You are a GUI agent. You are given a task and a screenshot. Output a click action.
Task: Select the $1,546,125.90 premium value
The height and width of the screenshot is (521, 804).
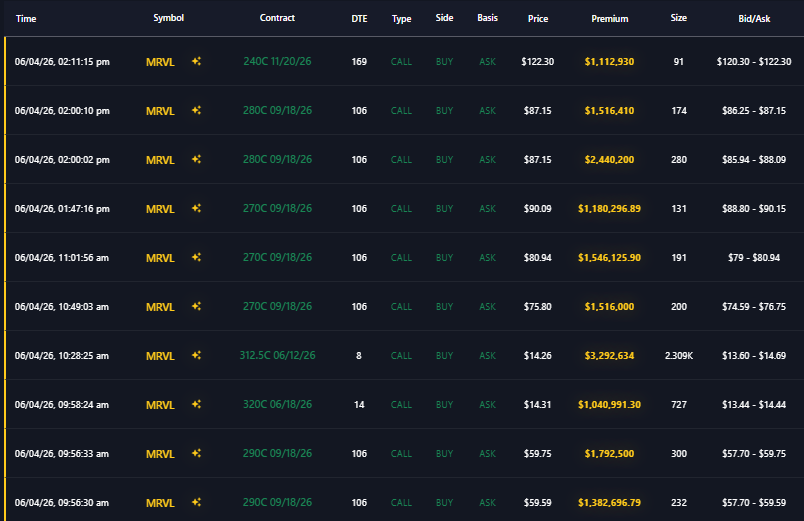[609, 257]
